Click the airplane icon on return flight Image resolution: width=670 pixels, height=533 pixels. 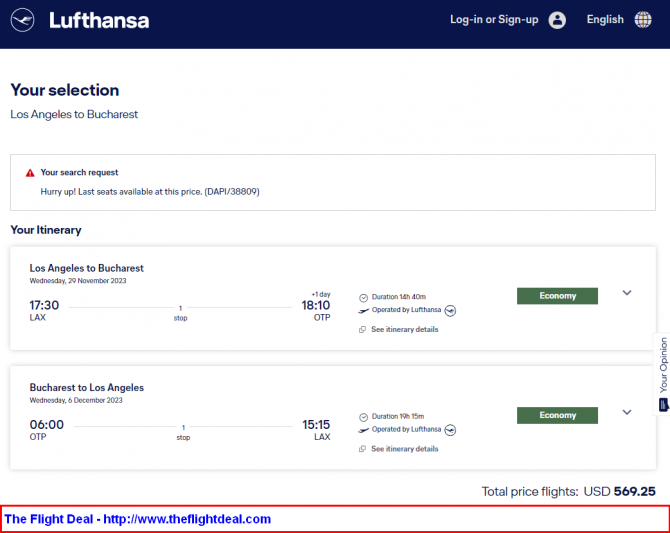click(x=363, y=430)
